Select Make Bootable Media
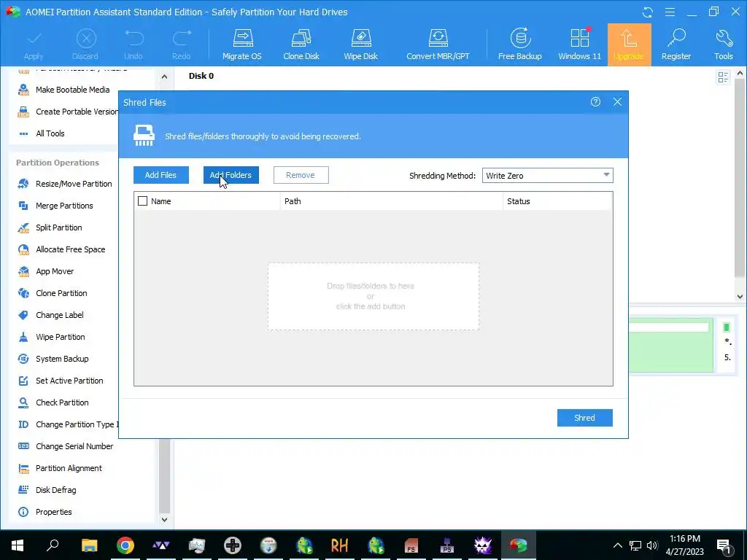747x560 pixels. click(x=63, y=90)
